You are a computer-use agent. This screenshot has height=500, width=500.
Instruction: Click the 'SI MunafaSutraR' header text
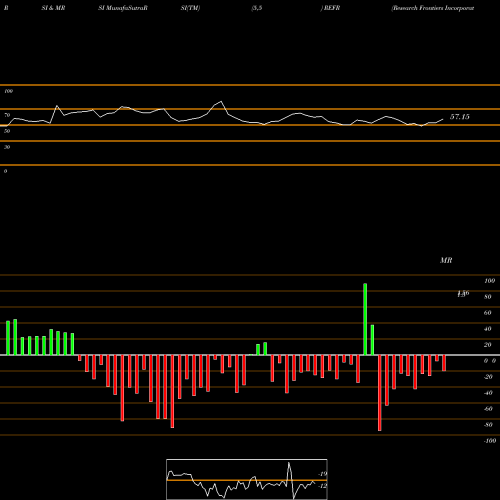(123, 8)
